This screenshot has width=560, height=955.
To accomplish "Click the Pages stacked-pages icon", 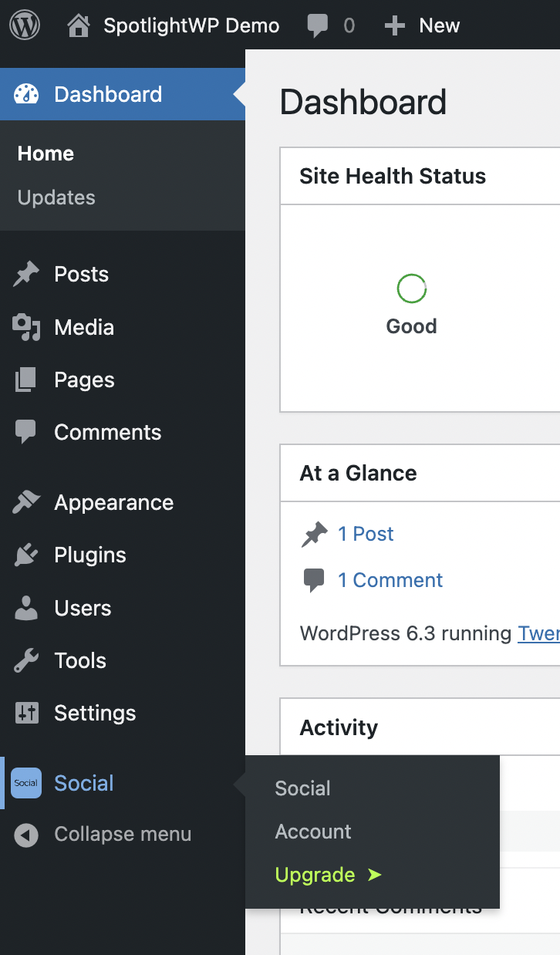I will pyautogui.click(x=26, y=380).
